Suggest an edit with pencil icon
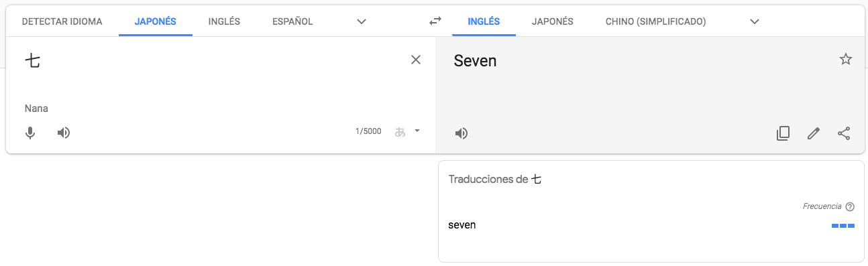Image resolution: width=868 pixels, height=266 pixels. [814, 133]
